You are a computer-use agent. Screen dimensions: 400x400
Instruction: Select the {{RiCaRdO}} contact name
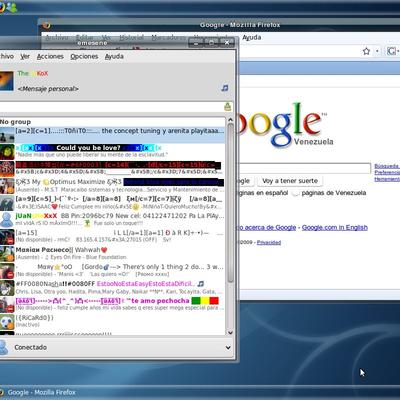point(34,317)
